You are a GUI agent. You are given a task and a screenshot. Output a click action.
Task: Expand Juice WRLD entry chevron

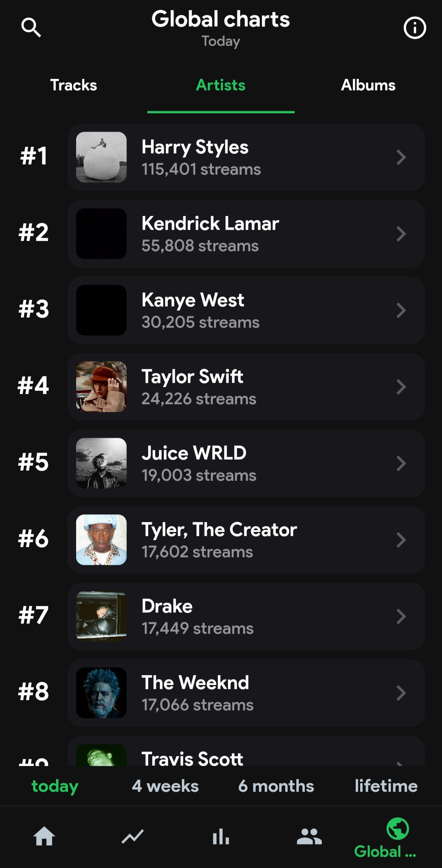coord(401,463)
